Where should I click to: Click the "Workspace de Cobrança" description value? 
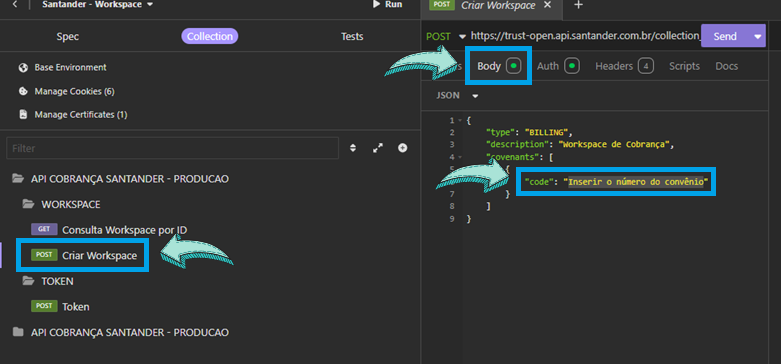615,145
